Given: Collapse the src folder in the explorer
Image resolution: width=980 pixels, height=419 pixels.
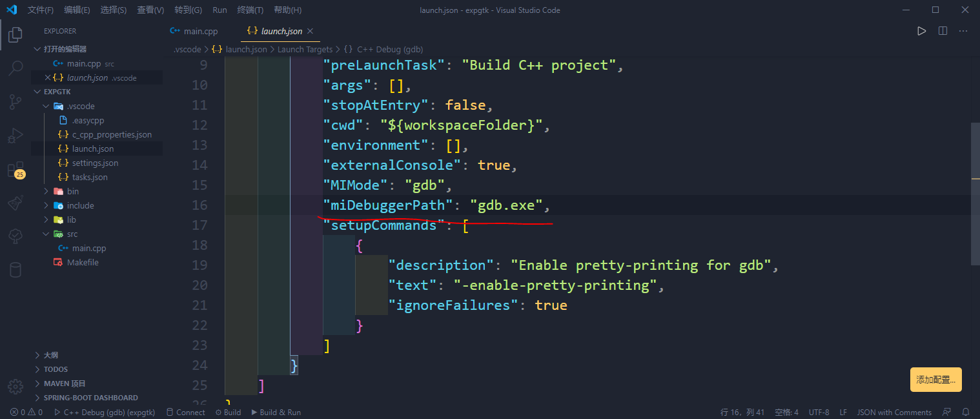Looking at the screenshot, I should pos(72,234).
